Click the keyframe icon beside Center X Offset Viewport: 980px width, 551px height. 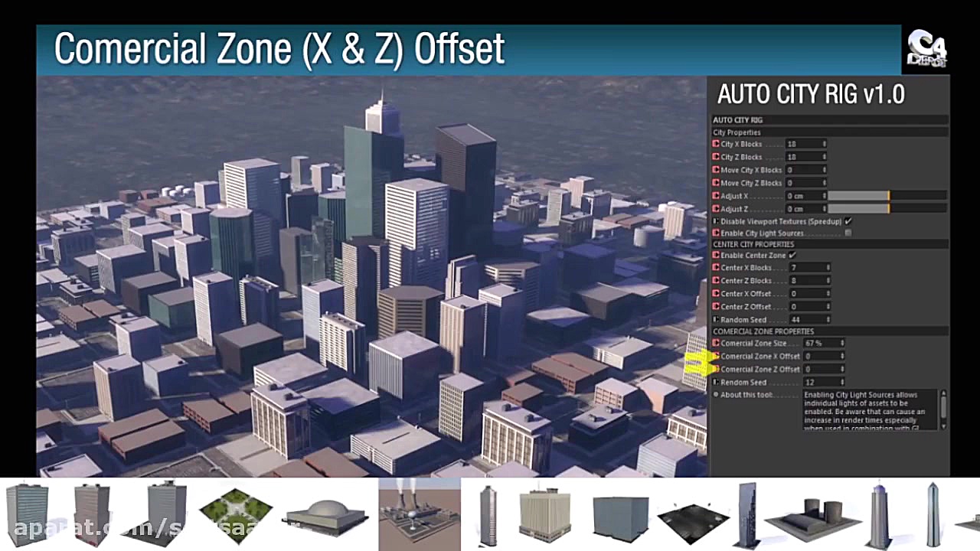[x=716, y=294]
